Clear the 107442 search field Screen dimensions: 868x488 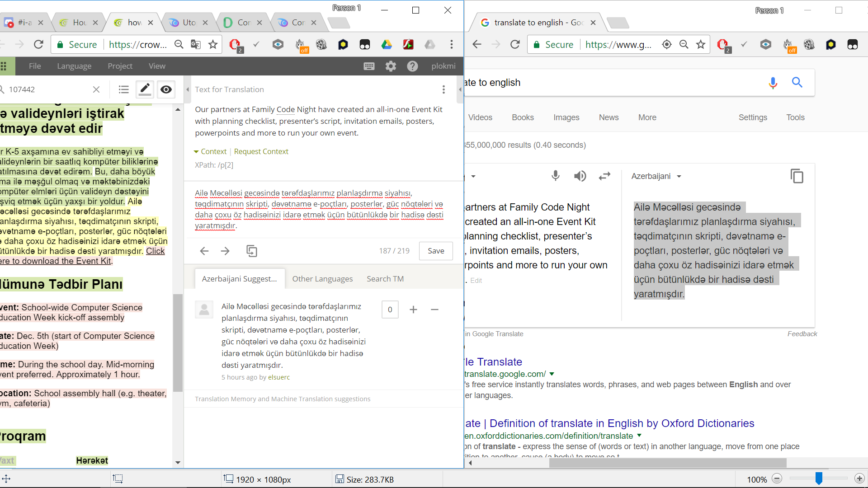(x=96, y=89)
